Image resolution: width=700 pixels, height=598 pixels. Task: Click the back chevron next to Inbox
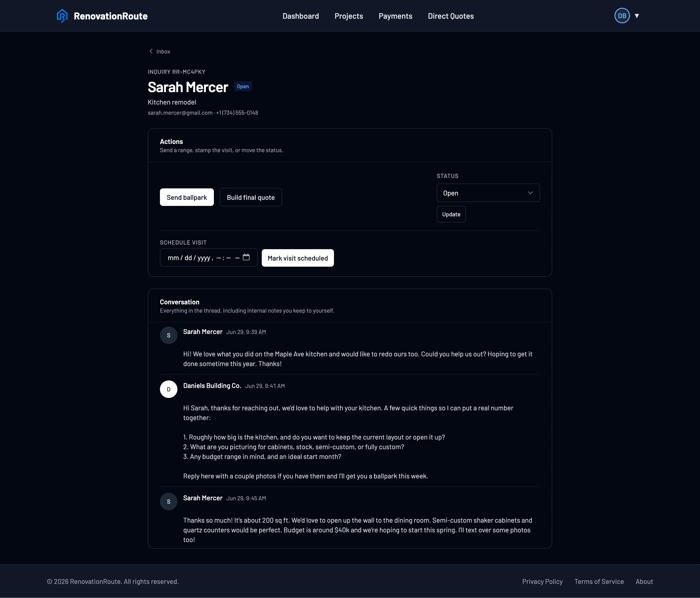click(151, 51)
